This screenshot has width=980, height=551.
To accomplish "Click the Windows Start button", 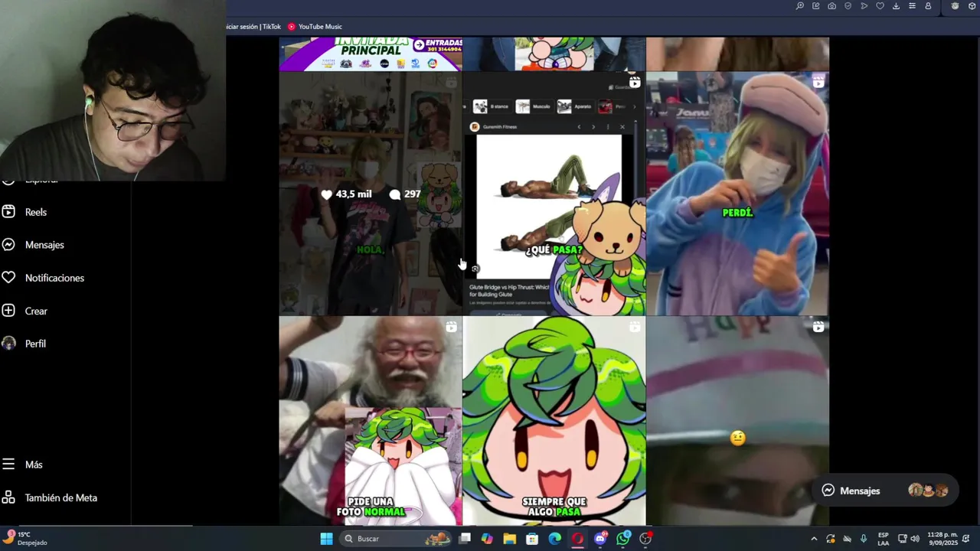I will click(x=326, y=539).
